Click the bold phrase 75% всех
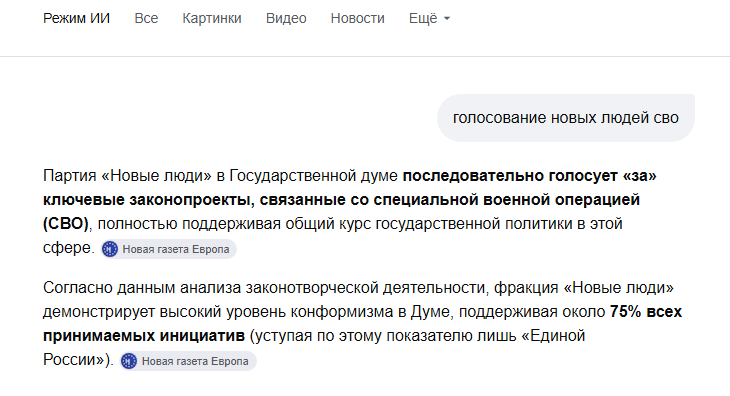 tap(646, 312)
